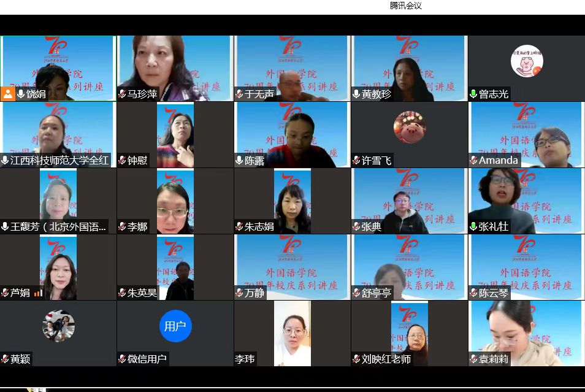Image resolution: width=585 pixels, height=392 pixels.
Task: Click the signal strength bars next to 芦娟
Action: [x=38, y=293]
